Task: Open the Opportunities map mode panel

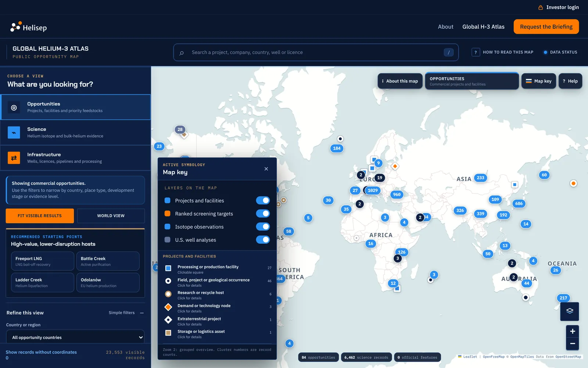Action: pos(472,81)
